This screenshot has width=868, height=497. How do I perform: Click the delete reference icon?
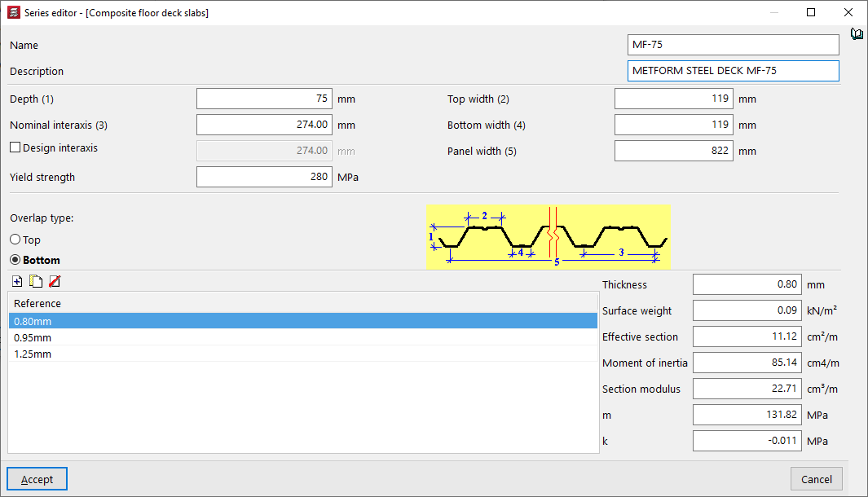point(54,282)
